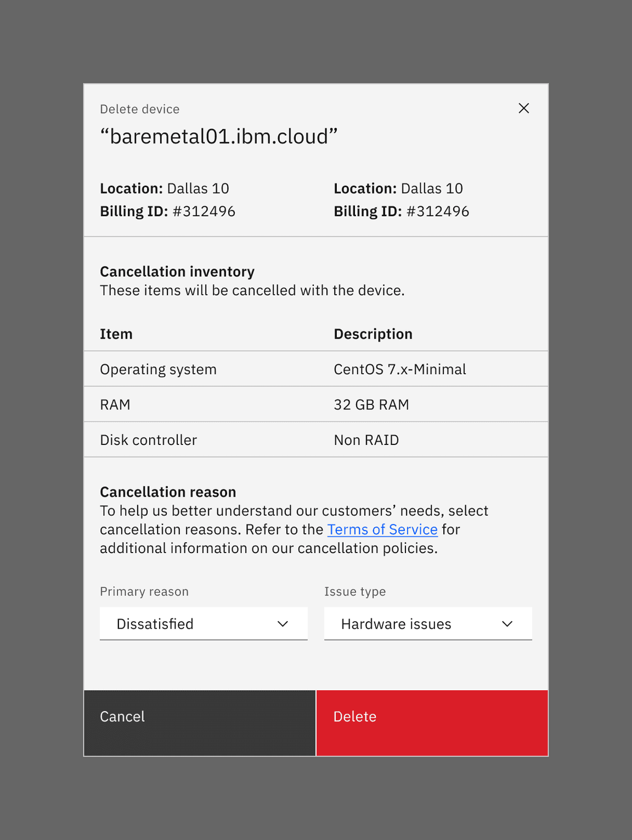Viewport: 632px width, 840px height.
Task: Select the Disk controller item cell
Action: (x=148, y=440)
